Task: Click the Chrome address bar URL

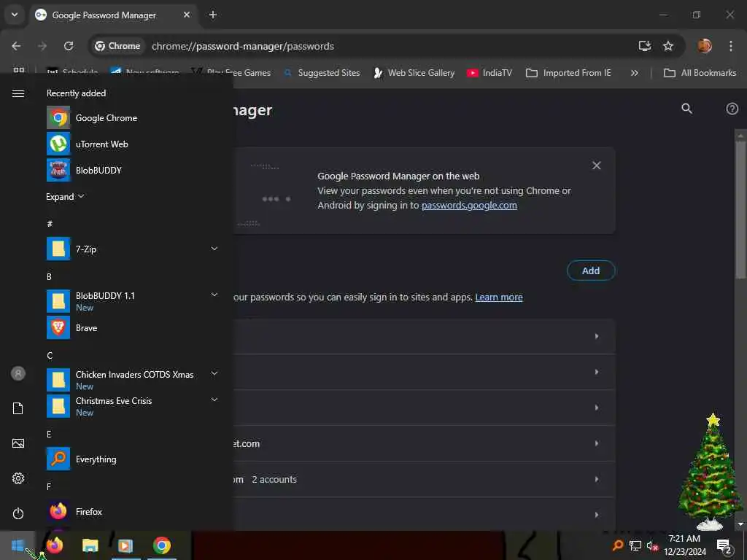Action: click(x=242, y=46)
